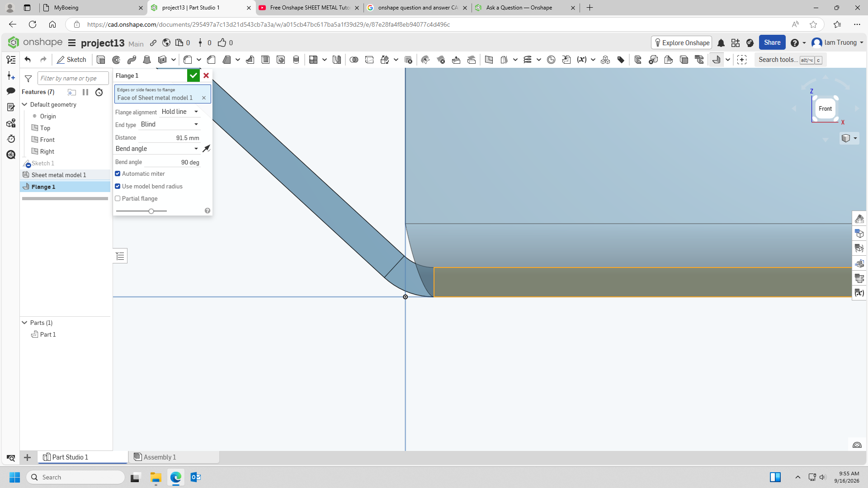868x488 pixels.
Task: Open Outlook from Windows taskbar
Action: (196, 477)
